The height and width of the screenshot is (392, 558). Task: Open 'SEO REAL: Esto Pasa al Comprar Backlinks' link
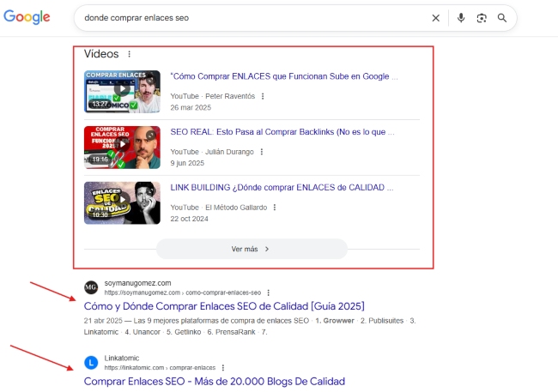click(x=282, y=132)
